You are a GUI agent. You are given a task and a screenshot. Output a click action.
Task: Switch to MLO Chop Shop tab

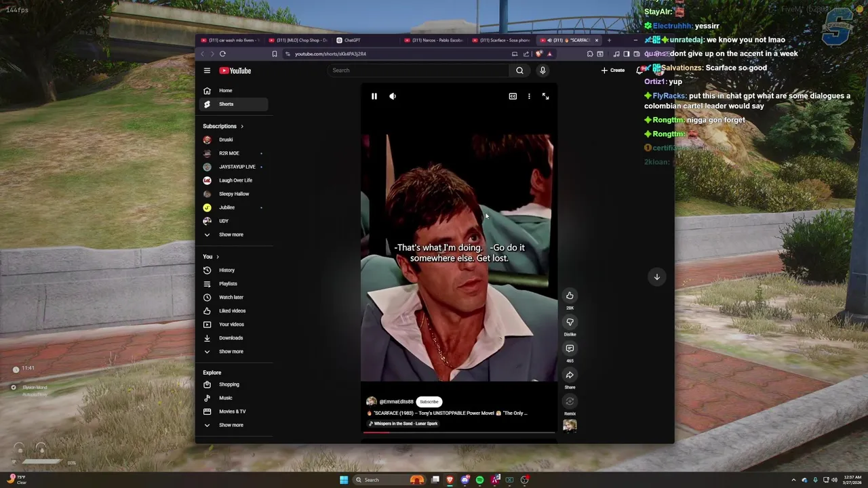tap(298, 40)
